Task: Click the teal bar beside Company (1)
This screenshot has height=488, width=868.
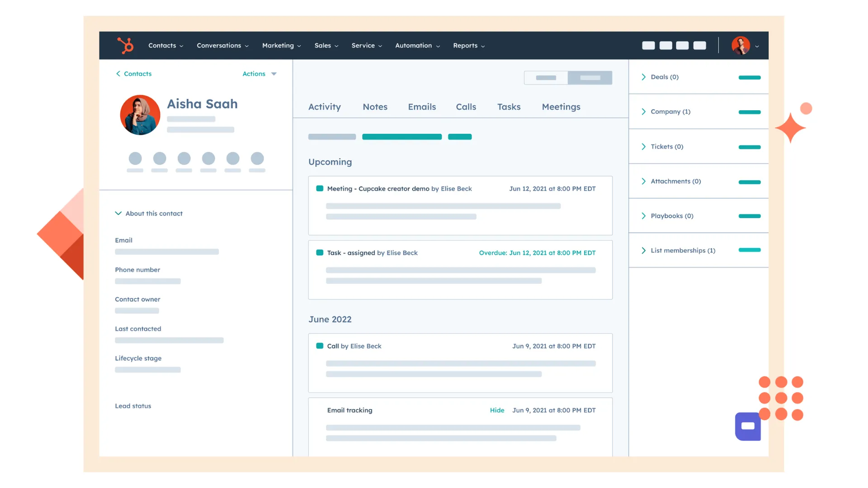Action: coord(749,112)
